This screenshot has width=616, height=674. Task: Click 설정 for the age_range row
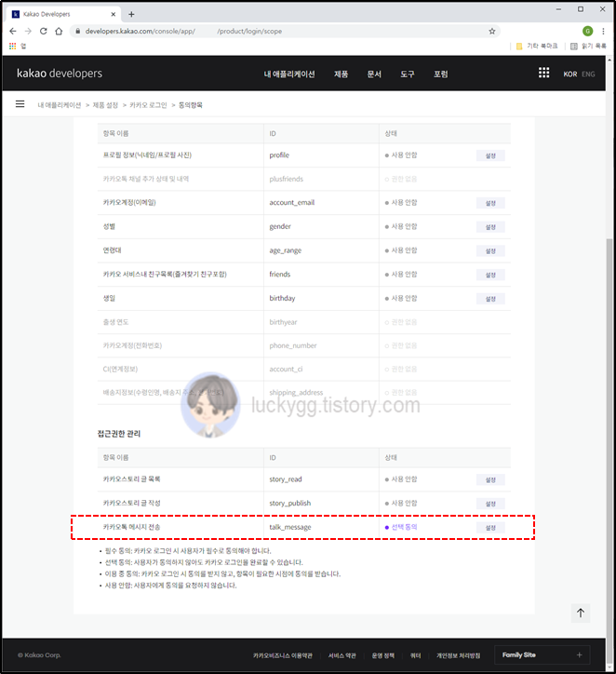point(490,251)
